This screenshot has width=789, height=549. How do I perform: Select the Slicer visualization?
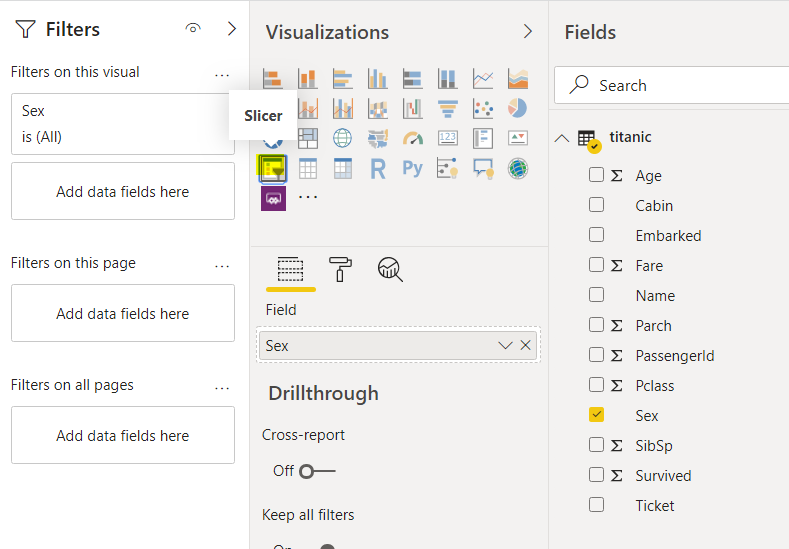(x=273, y=168)
